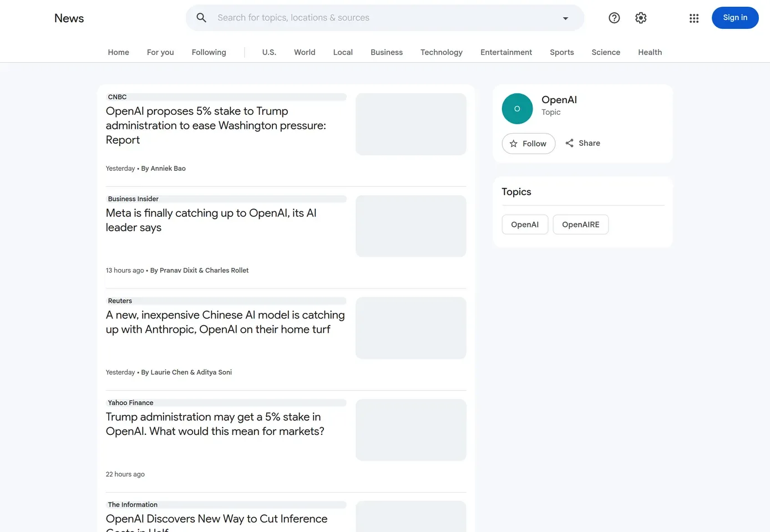Open the Google apps grid icon

[694, 18]
